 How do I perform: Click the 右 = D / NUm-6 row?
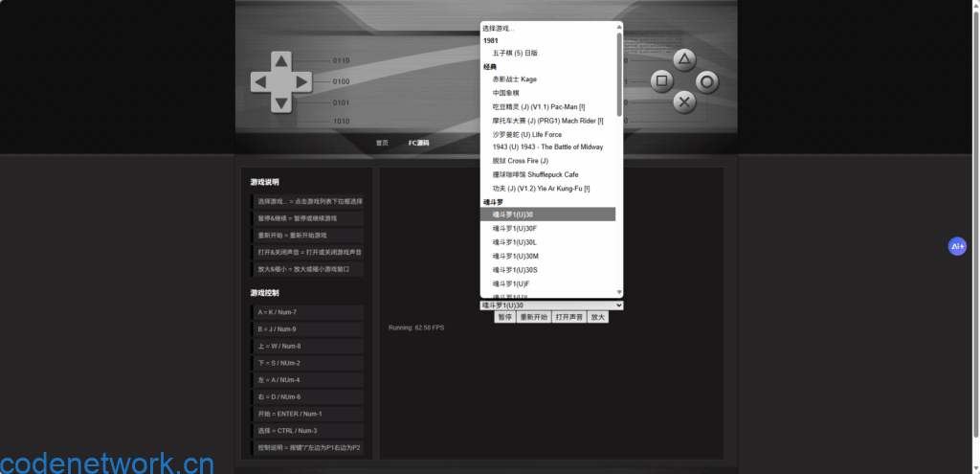pyautogui.click(x=307, y=396)
